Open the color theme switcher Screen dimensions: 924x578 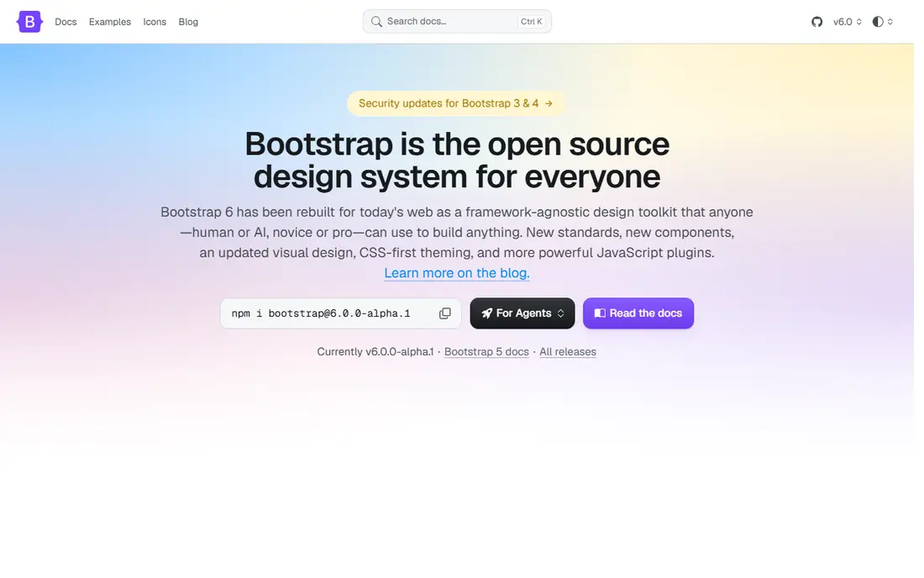tap(882, 22)
